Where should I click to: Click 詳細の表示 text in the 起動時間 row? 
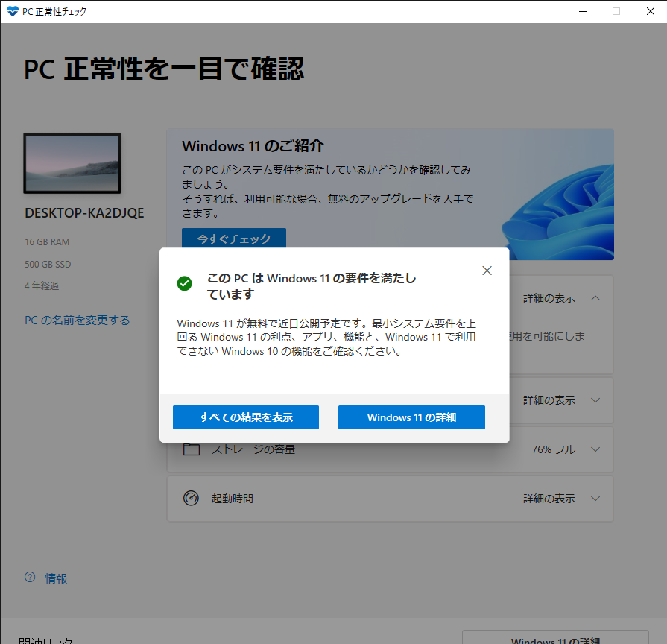coord(549,499)
